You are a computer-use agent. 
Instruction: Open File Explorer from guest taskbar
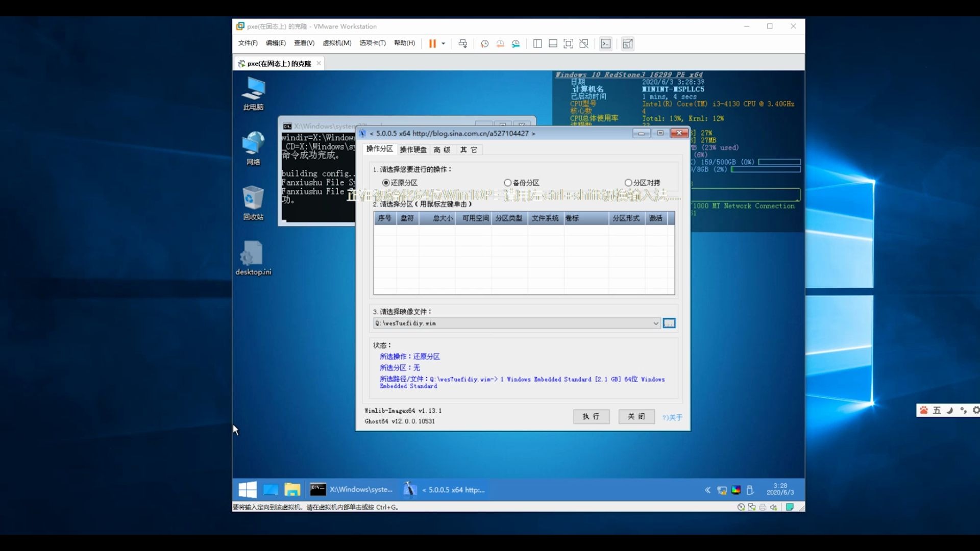(292, 490)
